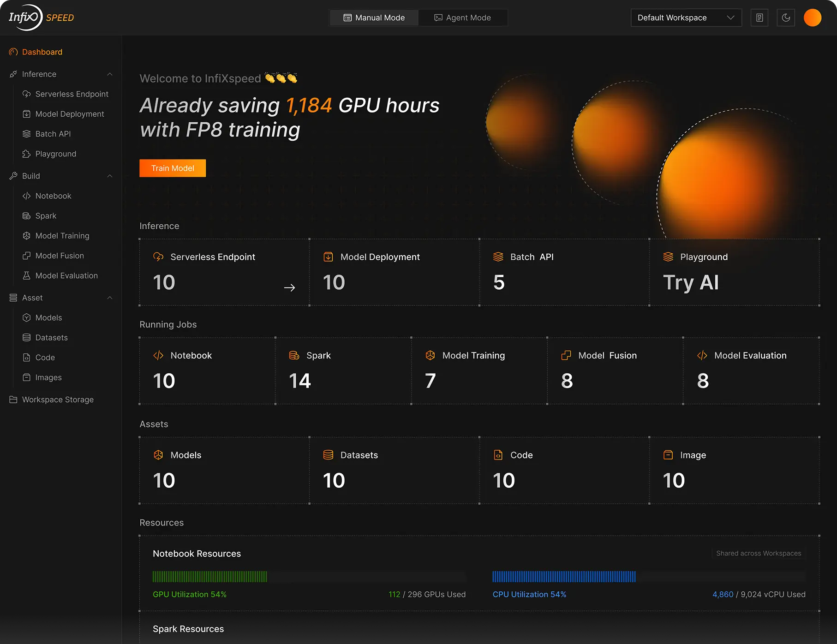
Task: Switch to Agent Mode
Action: click(x=462, y=18)
